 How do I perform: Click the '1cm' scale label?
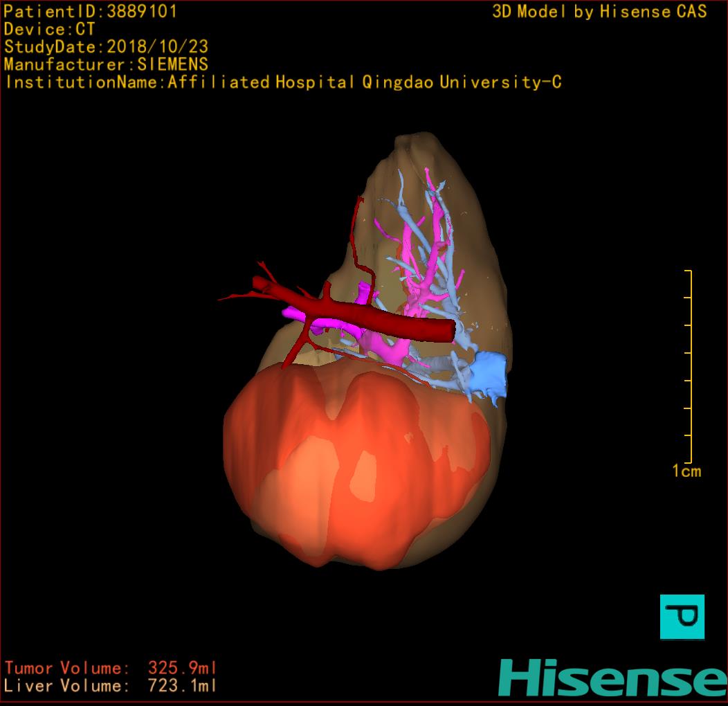tap(686, 471)
